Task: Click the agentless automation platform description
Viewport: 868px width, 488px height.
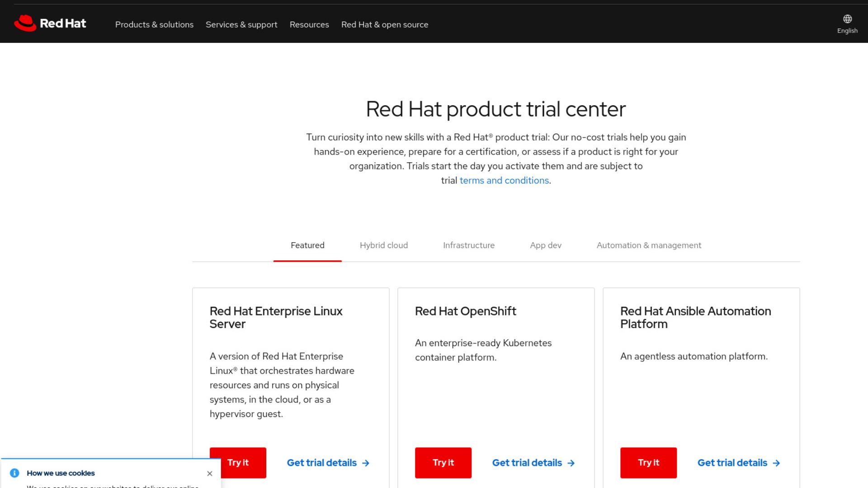Action: 694,357
